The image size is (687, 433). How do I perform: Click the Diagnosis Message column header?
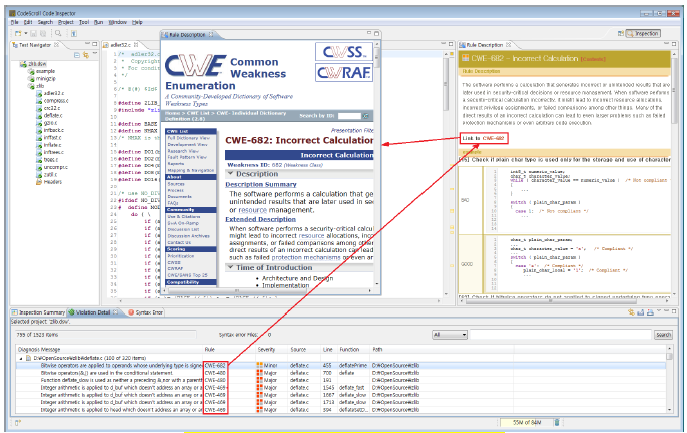tap(39, 349)
